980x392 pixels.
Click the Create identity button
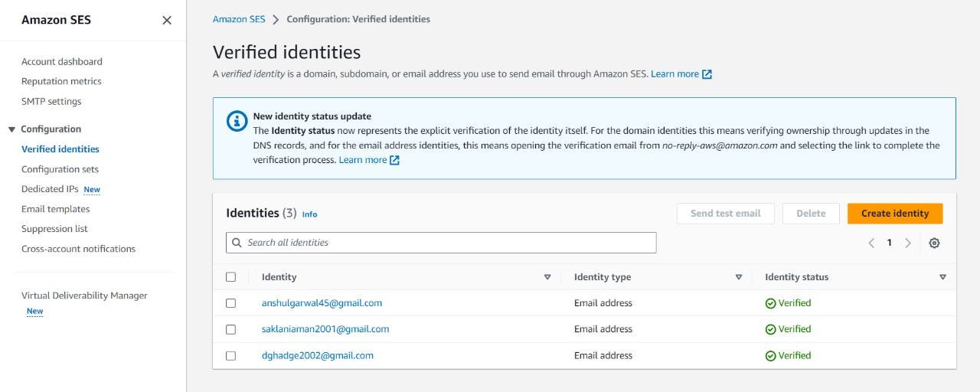(x=894, y=214)
